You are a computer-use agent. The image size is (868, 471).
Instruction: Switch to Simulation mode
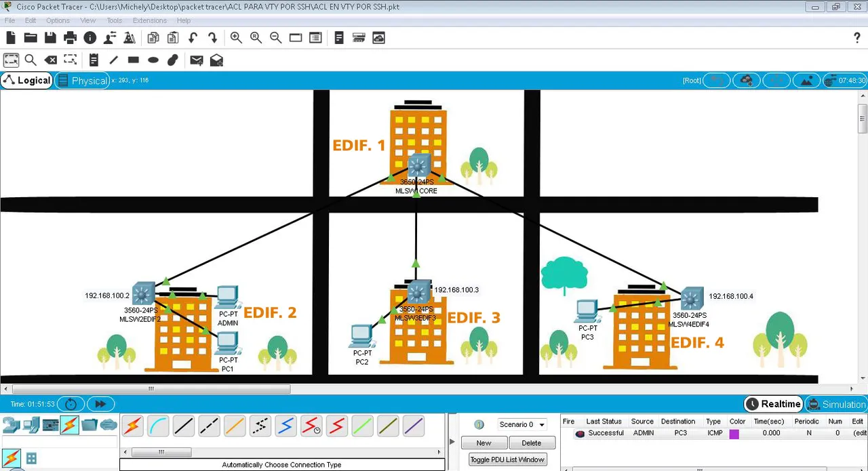(843, 404)
